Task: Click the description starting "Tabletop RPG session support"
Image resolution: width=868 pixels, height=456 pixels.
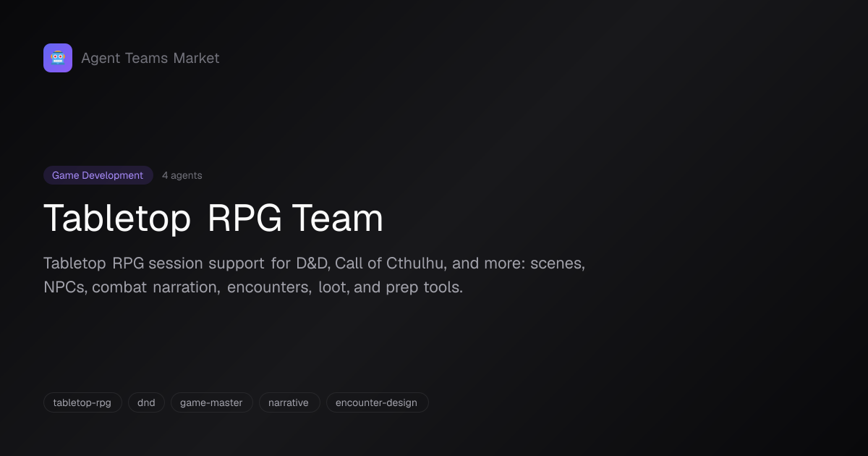Action: click(315, 275)
